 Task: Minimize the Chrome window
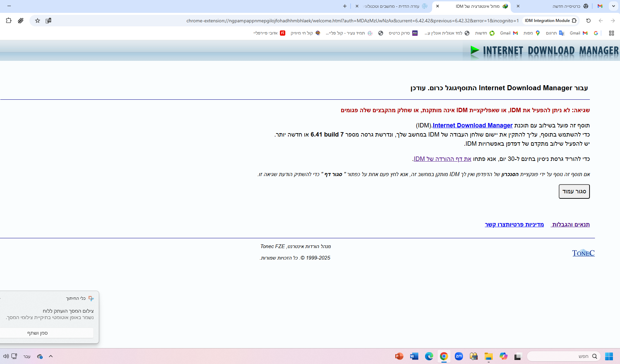[9, 6]
